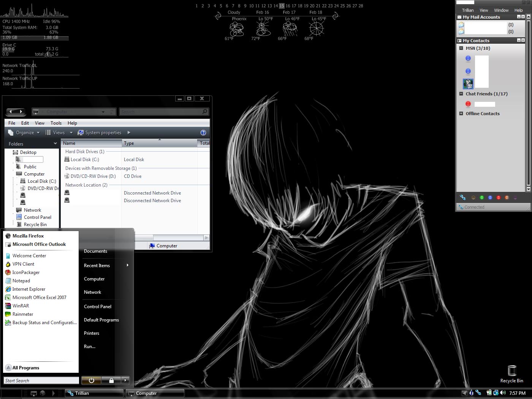This screenshot has width=532, height=399.
Task: Click the Start Search input field
Action: [41, 380]
